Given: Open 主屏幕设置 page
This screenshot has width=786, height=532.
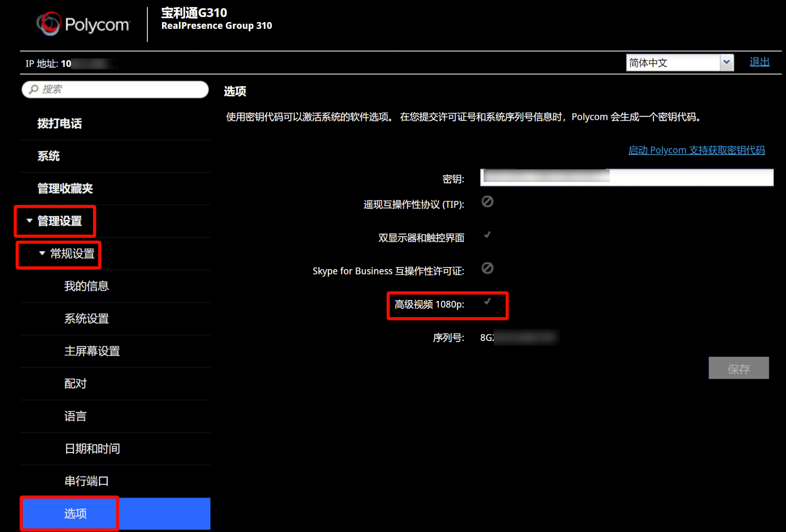Looking at the screenshot, I should [92, 351].
